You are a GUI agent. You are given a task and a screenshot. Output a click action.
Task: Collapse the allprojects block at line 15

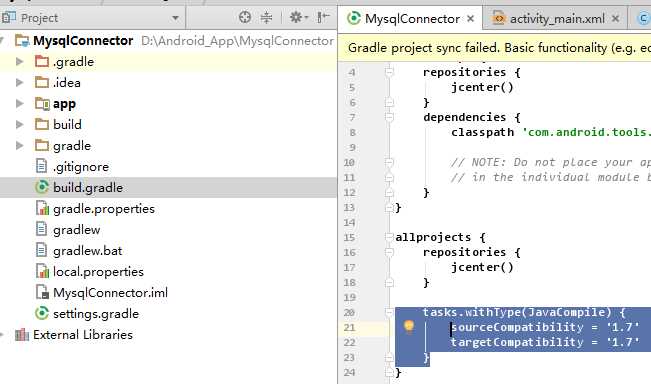click(x=389, y=237)
